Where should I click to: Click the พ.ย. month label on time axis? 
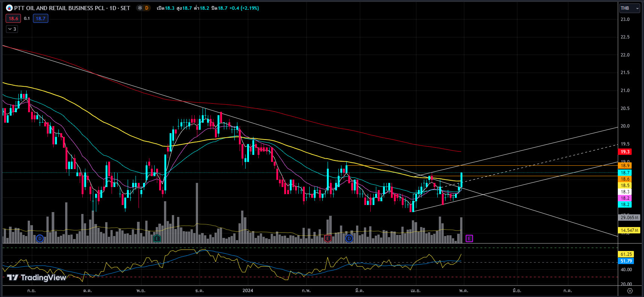click(141, 291)
